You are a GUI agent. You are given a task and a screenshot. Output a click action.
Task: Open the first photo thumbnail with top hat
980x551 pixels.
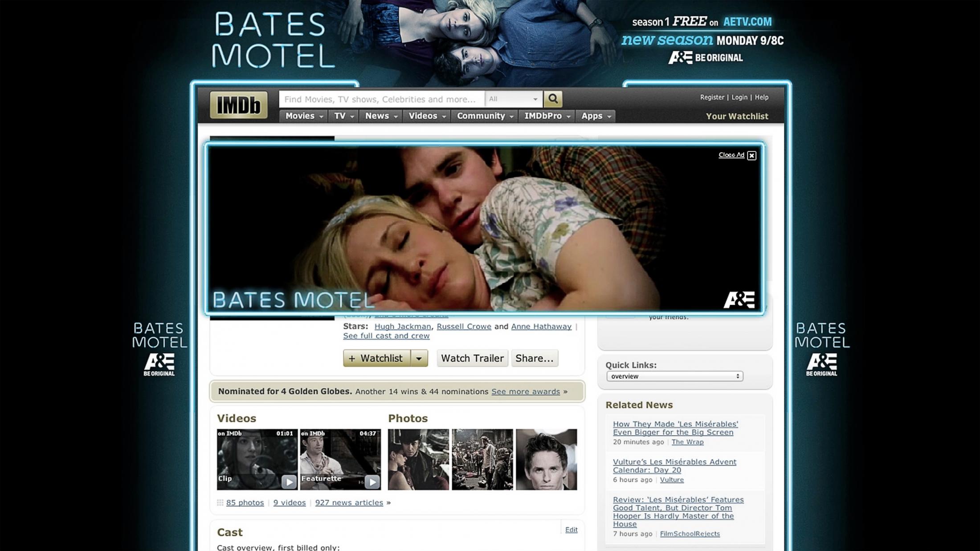tap(418, 459)
